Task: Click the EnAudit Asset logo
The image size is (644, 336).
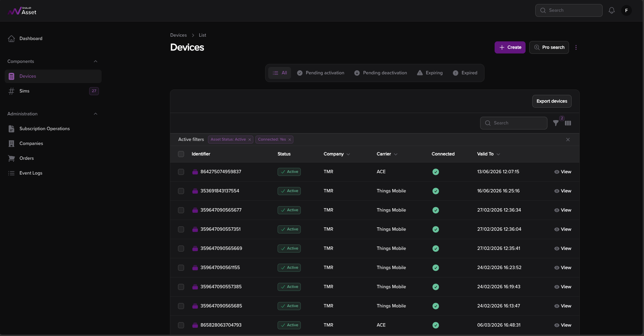Action: [x=22, y=11]
